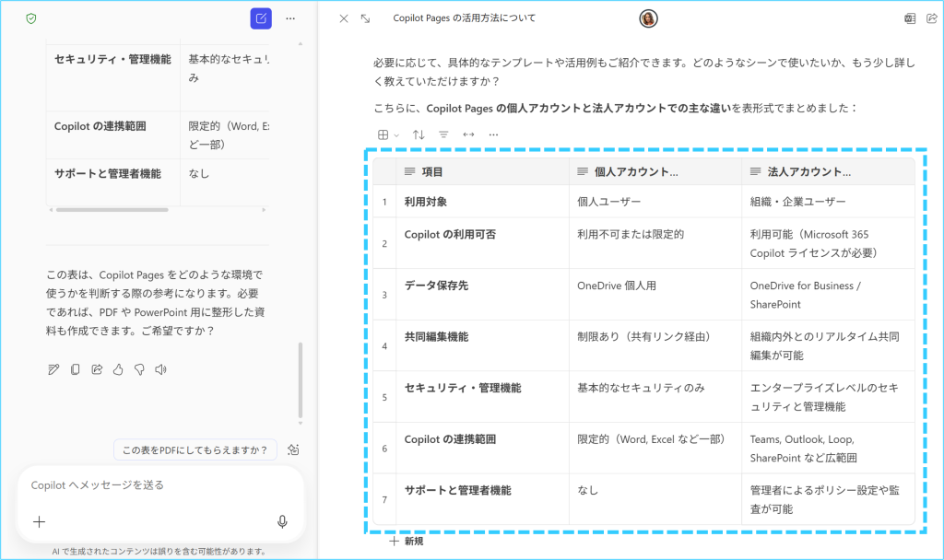Click the 組織内外とのリアルタイム共同編集が可能 cell
This screenshot has width=944, height=560.
point(829,346)
